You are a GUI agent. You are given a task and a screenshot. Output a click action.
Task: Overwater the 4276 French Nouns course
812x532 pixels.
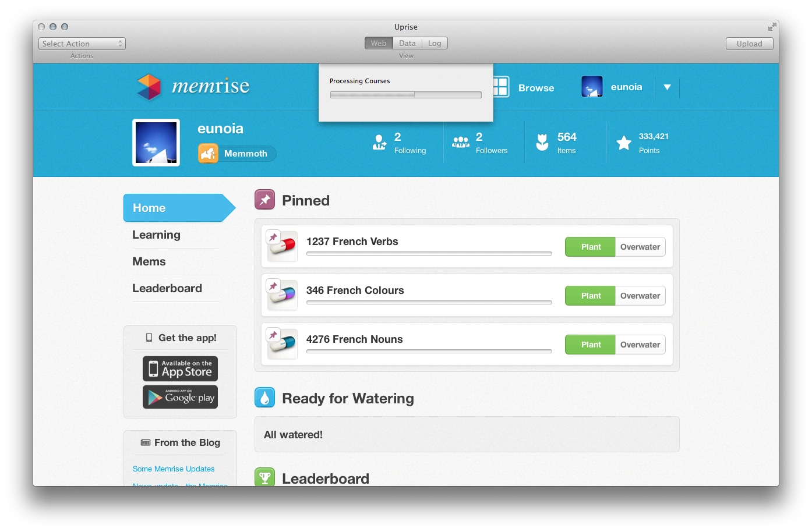click(640, 345)
